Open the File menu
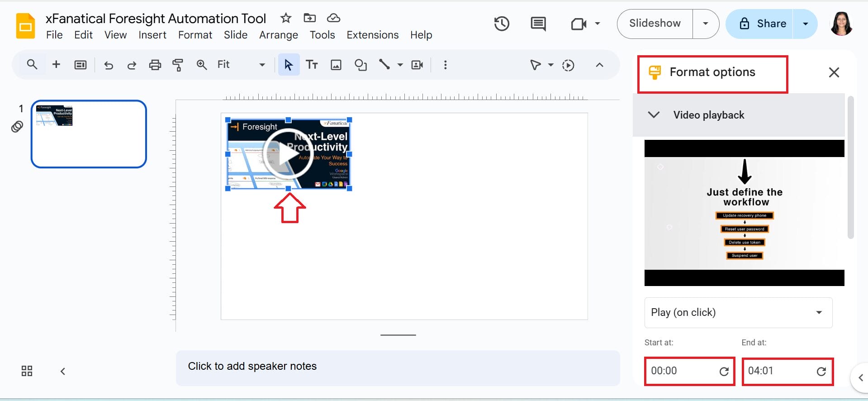 [54, 35]
